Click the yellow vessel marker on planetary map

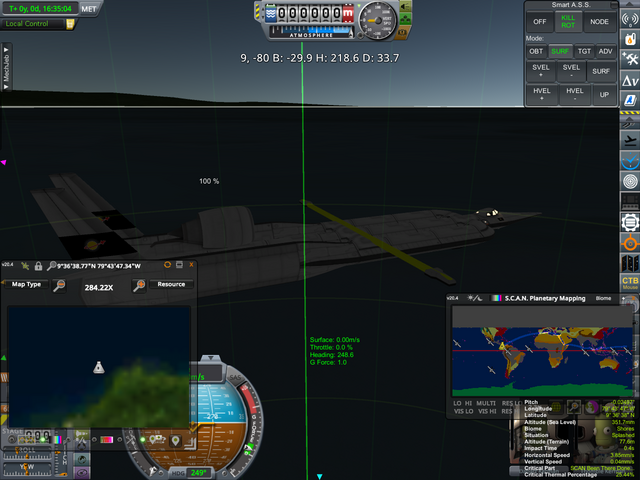tap(502, 346)
